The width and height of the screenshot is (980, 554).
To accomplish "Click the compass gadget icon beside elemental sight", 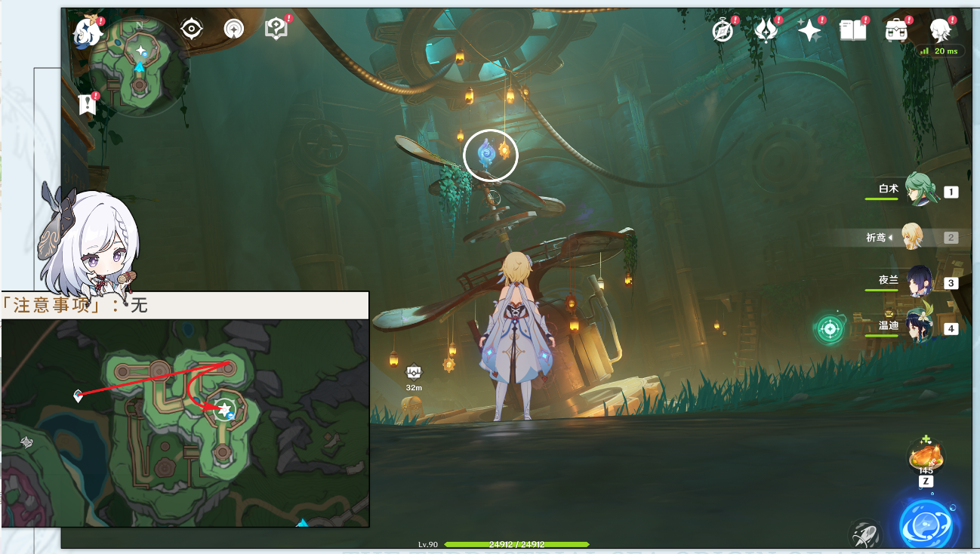I will [x=234, y=29].
